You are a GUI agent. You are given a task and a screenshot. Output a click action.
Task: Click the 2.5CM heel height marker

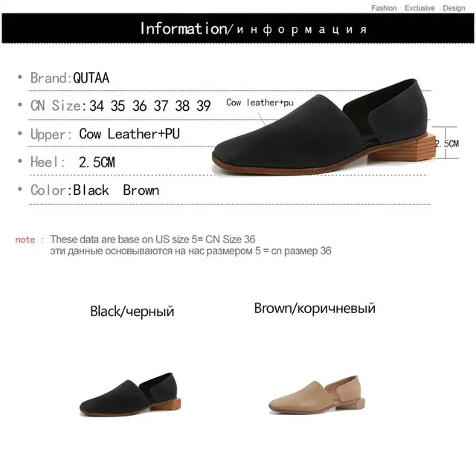[446, 144]
